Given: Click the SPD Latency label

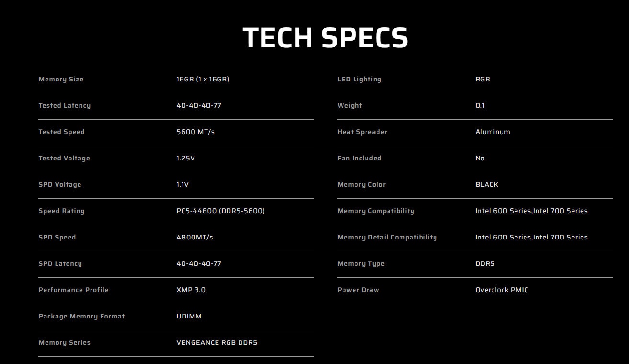Looking at the screenshot, I should point(60,263).
